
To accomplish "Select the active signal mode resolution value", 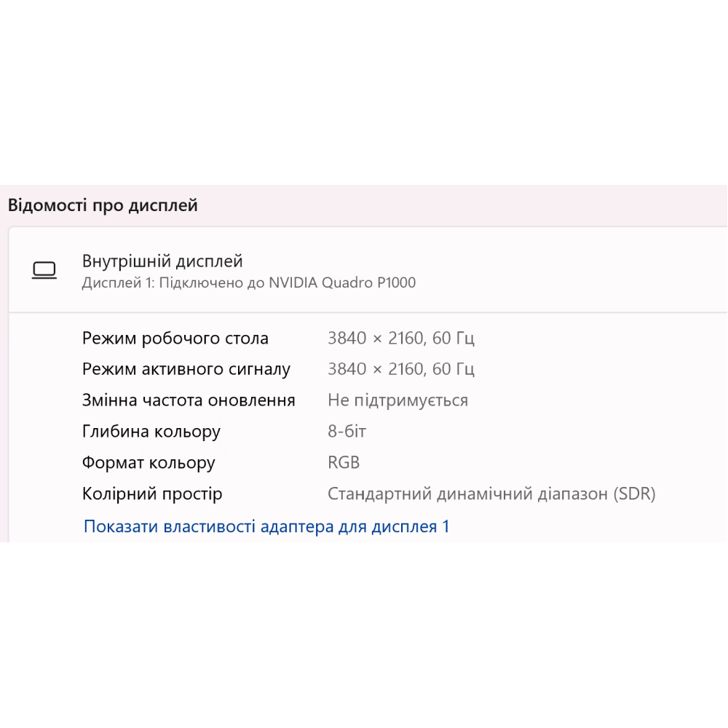I will 401,369.
